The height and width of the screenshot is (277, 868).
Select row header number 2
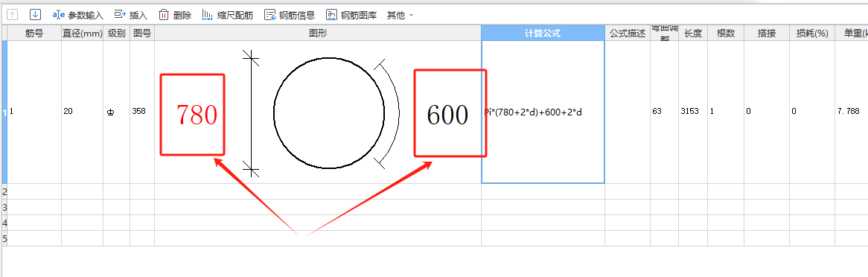pyautogui.click(x=5, y=191)
